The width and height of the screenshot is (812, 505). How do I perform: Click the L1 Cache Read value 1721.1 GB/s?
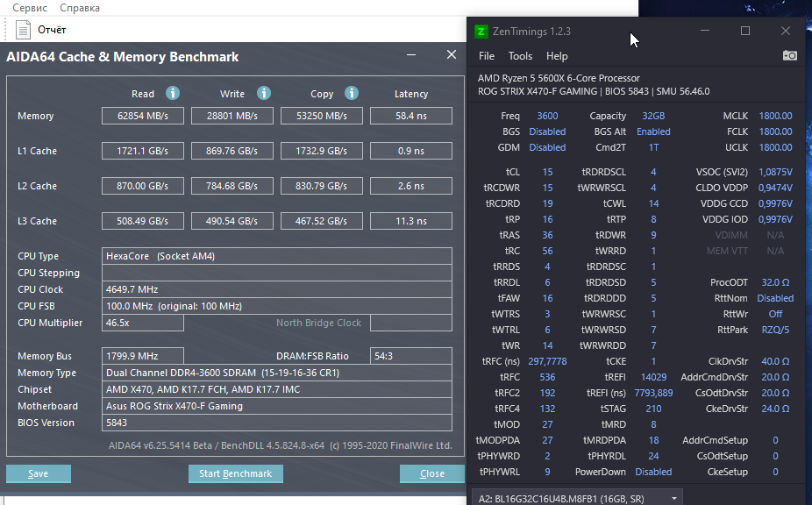tap(143, 152)
